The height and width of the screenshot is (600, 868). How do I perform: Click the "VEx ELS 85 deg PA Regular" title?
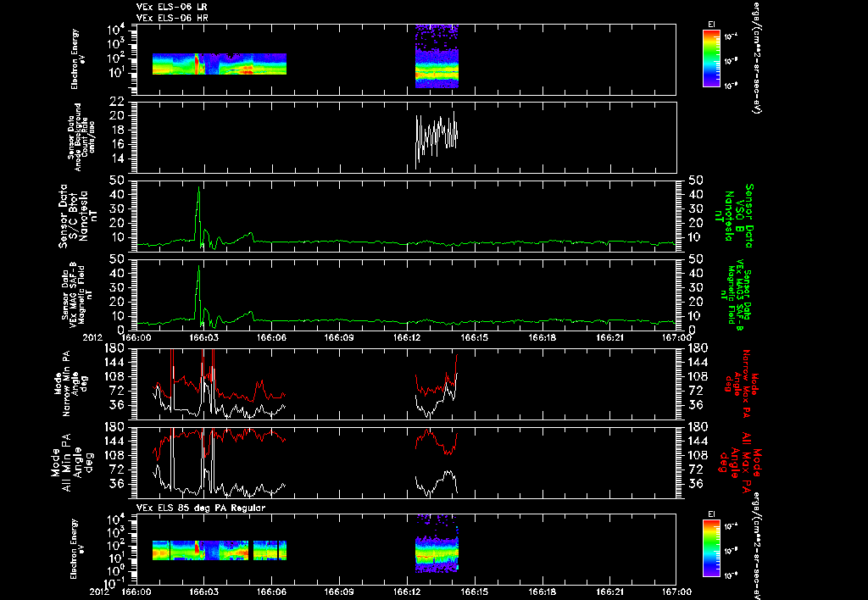[201, 508]
